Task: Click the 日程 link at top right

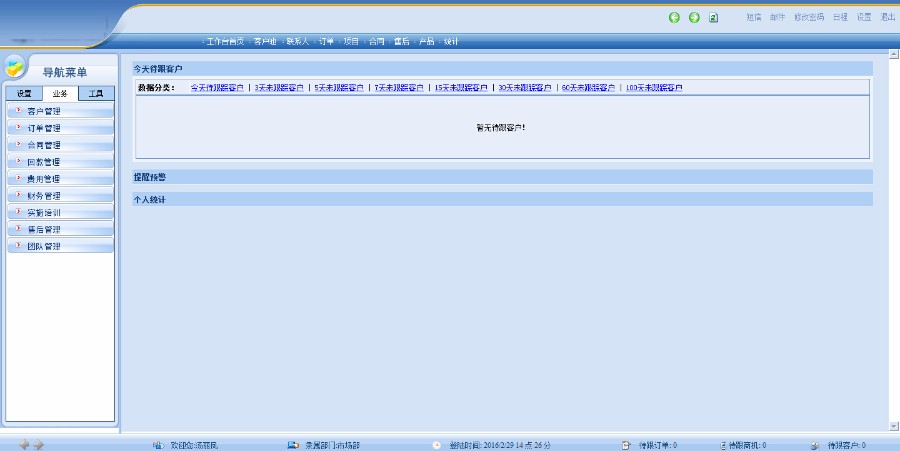Action: 840,17
